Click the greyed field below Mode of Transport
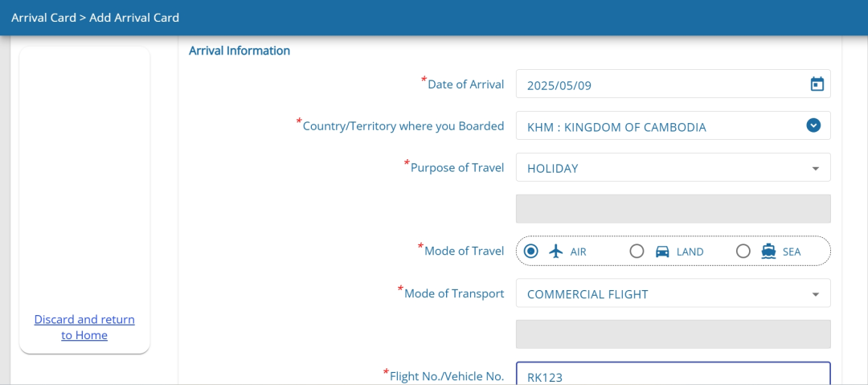The image size is (868, 385). 674,334
